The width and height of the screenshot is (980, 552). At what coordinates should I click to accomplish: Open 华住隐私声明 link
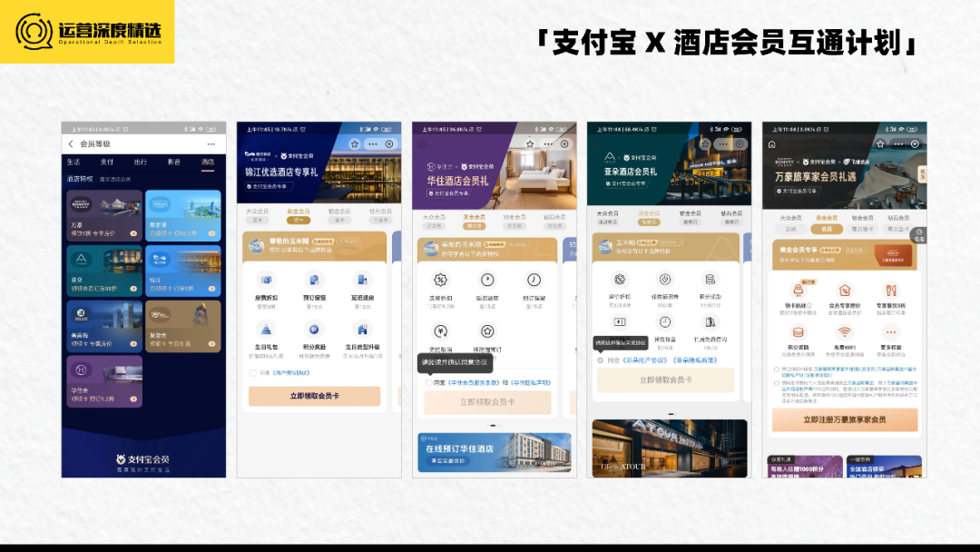coord(531,382)
